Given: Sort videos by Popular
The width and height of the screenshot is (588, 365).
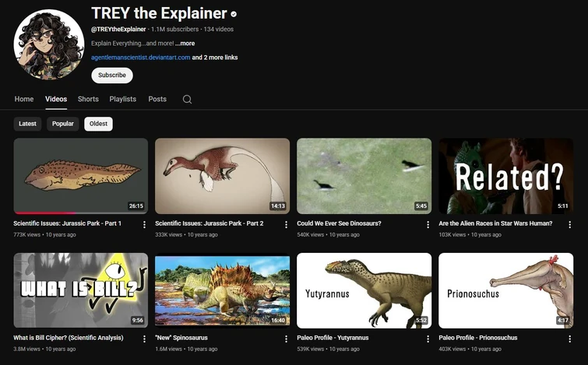Looking at the screenshot, I should [x=63, y=124].
